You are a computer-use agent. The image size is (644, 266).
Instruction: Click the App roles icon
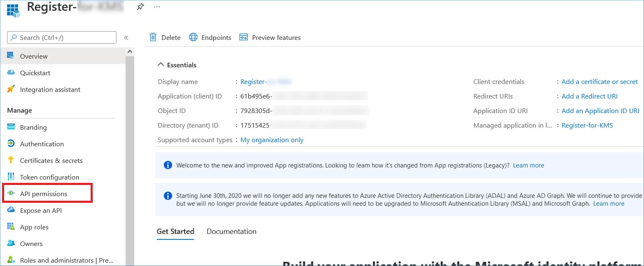11,227
